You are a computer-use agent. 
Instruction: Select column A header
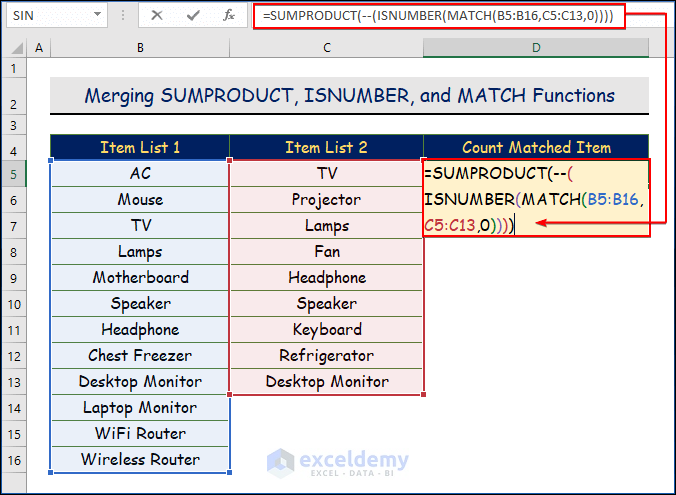coord(39,47)
